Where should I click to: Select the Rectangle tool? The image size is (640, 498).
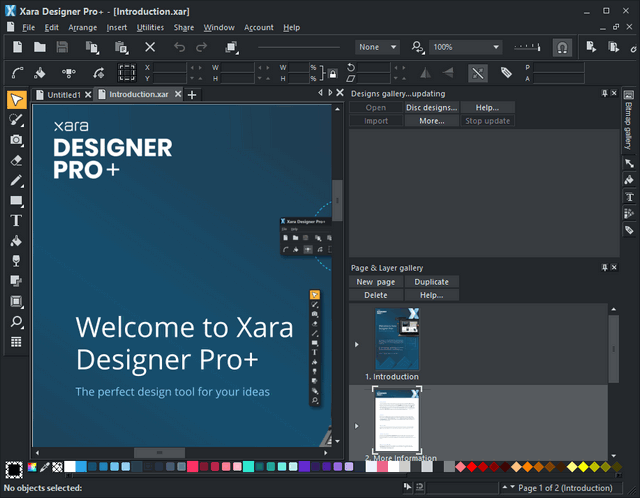click(16, 201)
